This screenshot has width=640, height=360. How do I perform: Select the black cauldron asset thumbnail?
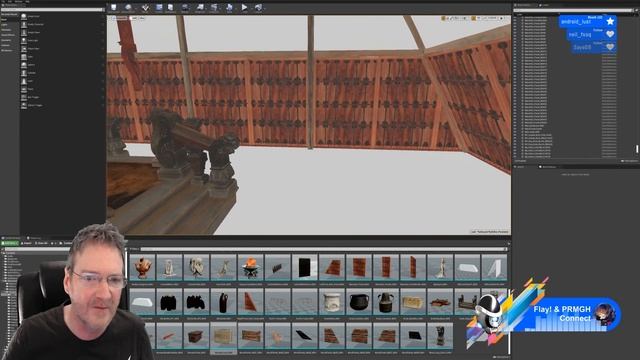click(359, 303)
